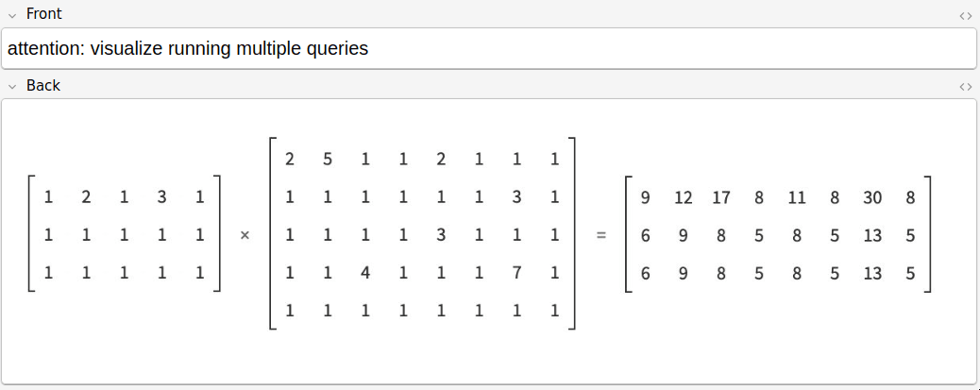
Task: Click the Front field label
Action: click(x=43, y=14)
